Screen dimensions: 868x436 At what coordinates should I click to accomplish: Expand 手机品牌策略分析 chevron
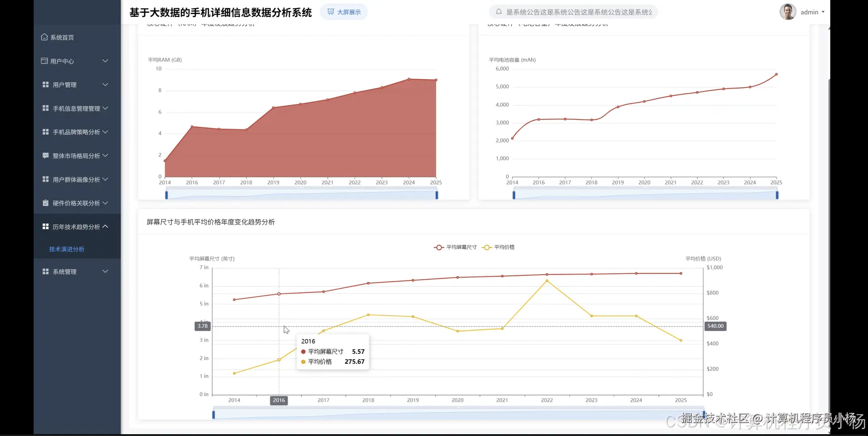(x=105, y=132)
